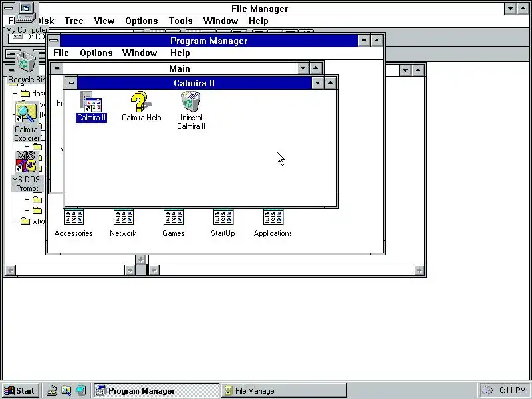
Task: Select the My Computer desktop icon
Action: 26,18
